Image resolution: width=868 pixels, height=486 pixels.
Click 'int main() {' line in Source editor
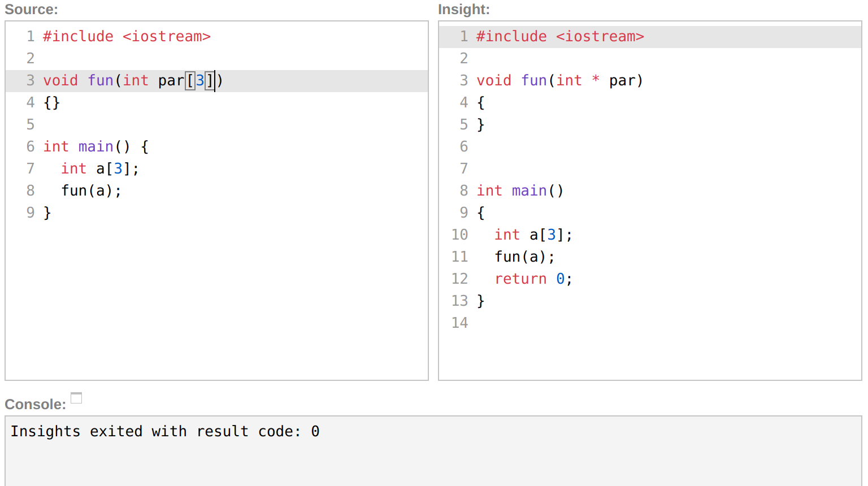(96, 147)
